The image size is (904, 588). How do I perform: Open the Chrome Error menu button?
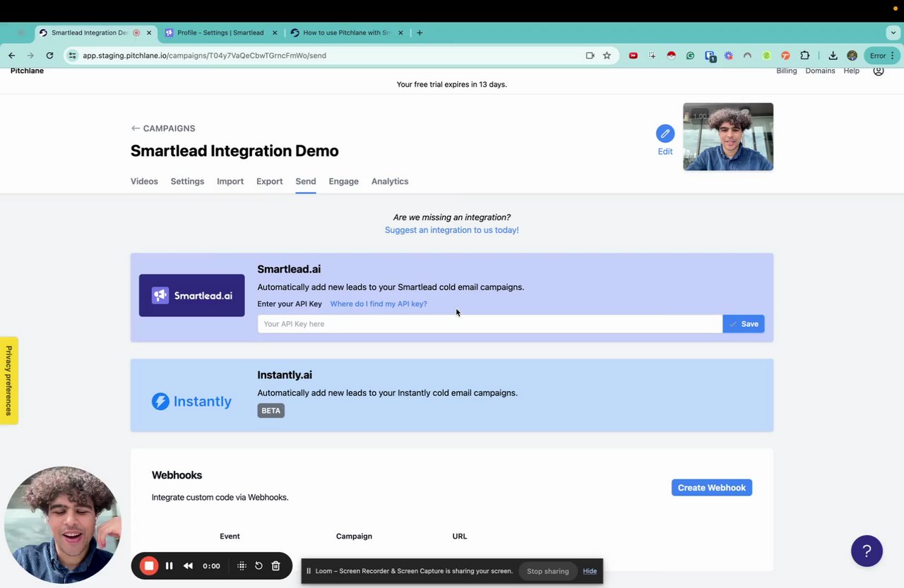881,55
